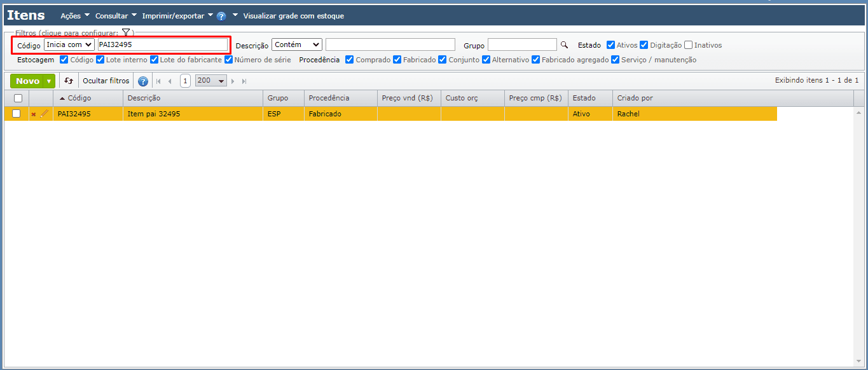Sort by Preço cmp (R$) column header
The width and height of the screenshot is (868, 370).
[x=535, y=98]
